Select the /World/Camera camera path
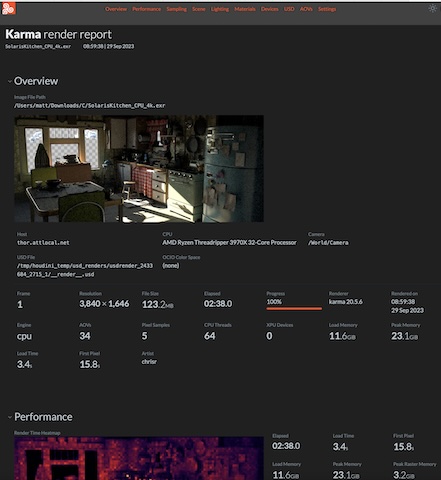 tap(328, 243)
